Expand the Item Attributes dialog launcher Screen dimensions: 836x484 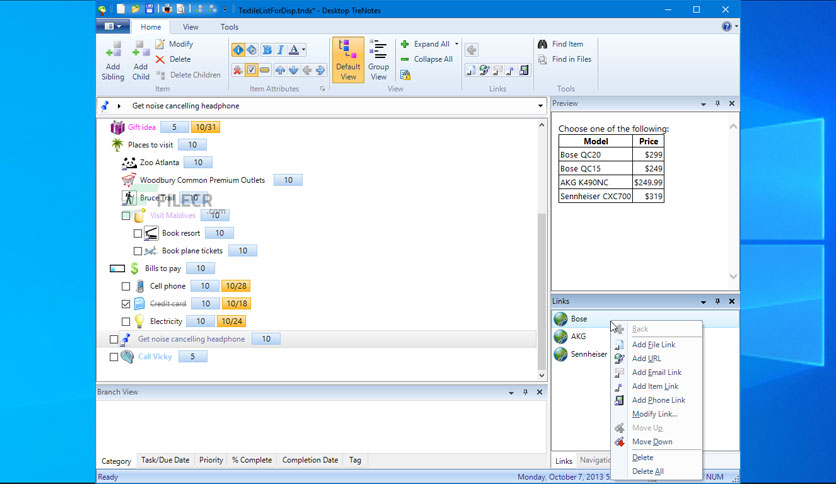tap(323, 89)
